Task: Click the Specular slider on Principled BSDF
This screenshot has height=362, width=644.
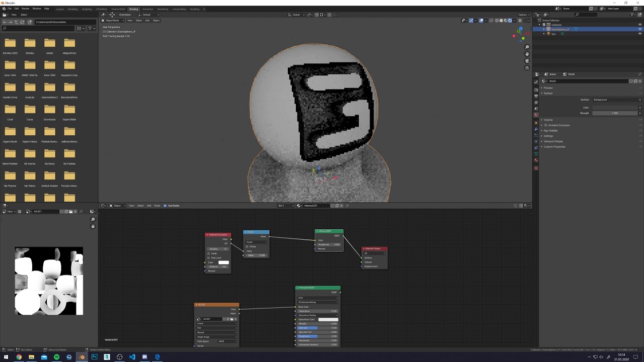Action: click(317, 328)
